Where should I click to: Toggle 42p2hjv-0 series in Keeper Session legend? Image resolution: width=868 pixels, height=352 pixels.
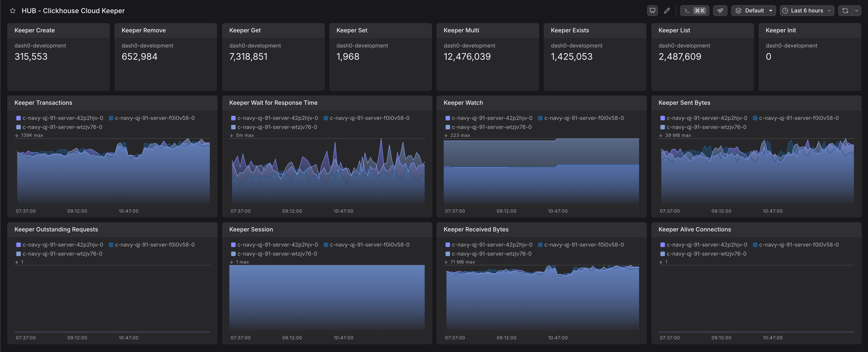point(277,245)
